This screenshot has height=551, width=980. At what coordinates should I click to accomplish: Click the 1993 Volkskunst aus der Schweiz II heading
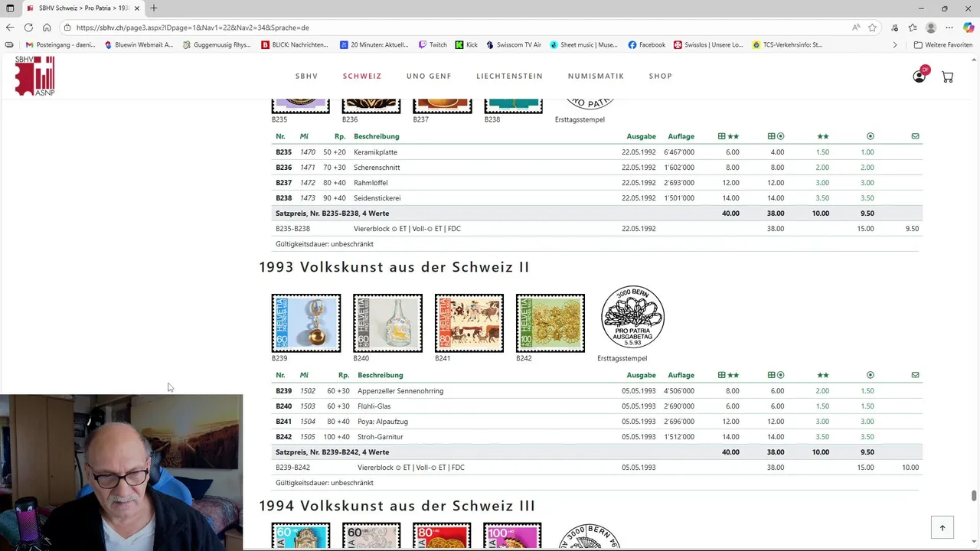(394, 267)
